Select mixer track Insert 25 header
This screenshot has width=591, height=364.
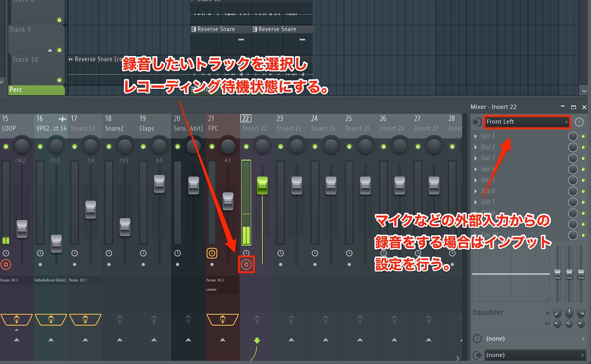360,123
